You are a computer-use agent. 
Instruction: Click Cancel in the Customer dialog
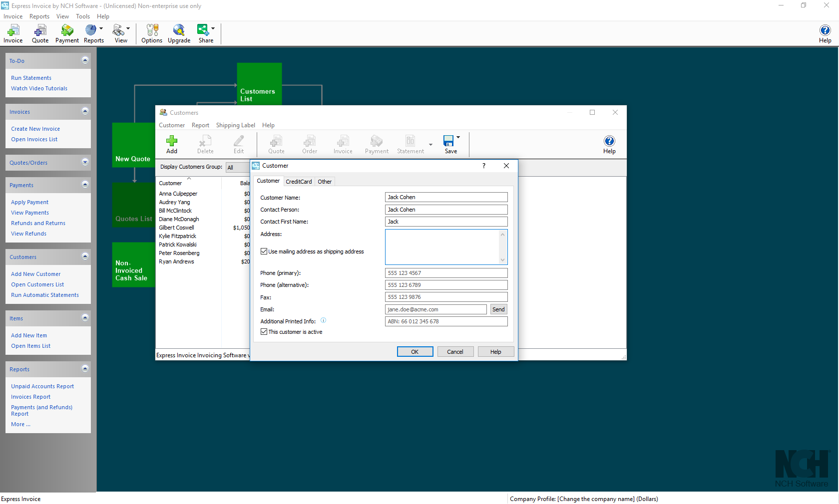pos(455,352)
